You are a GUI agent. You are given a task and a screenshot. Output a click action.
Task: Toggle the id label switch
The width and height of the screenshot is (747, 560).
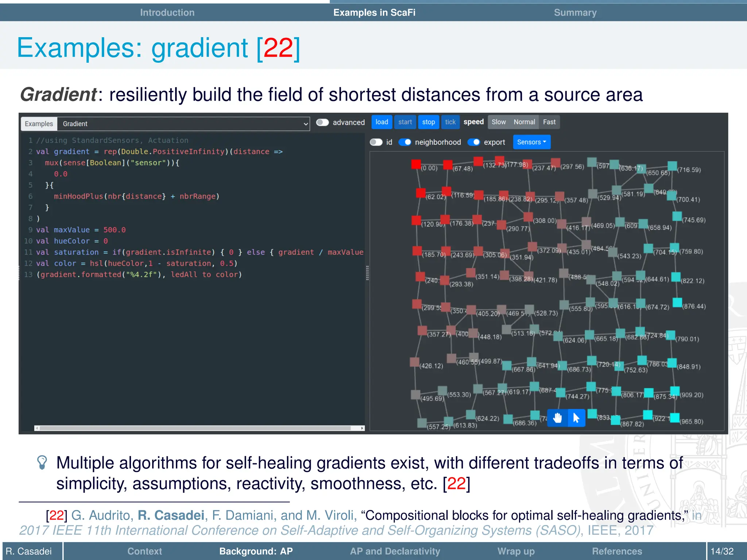click(376, 142)
